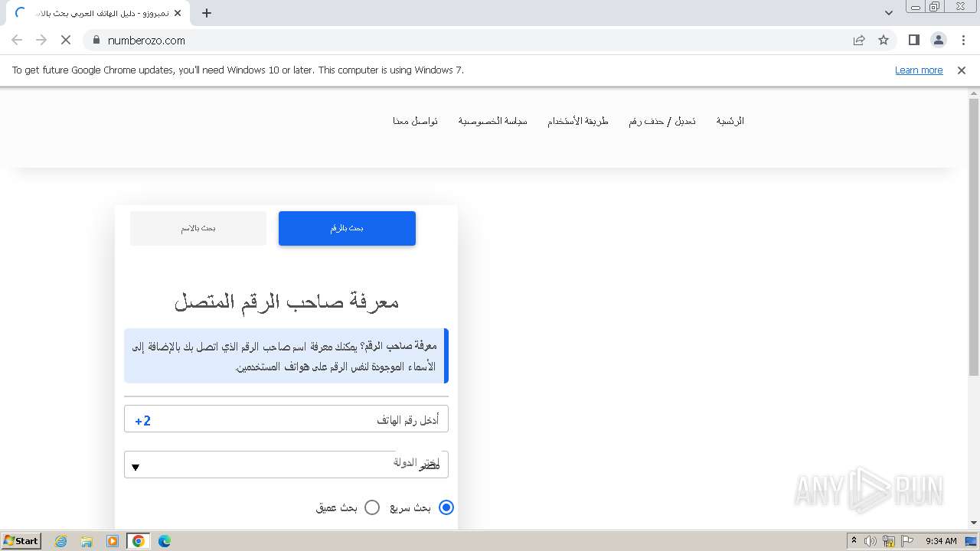Screen dimensions: 980x551
Task: Open the side panel icon
Action: (x=913, y=40)
